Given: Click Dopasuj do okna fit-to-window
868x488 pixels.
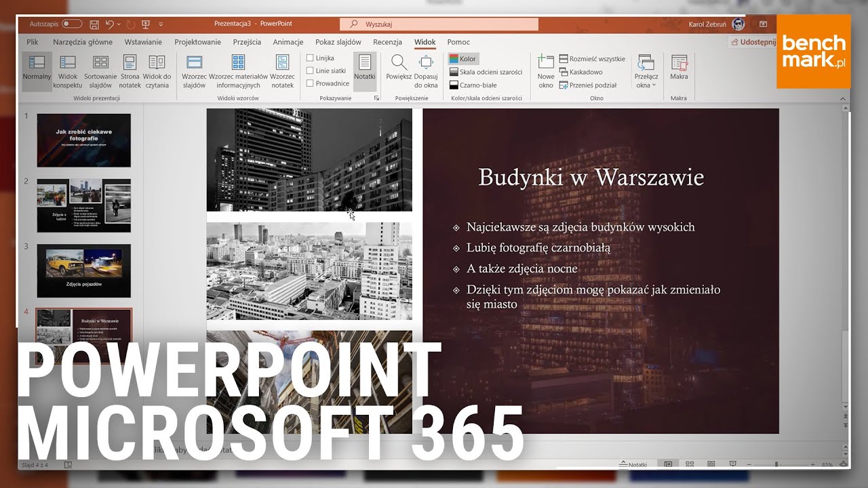Looking at the screenshot, I should (x=426, y=71).
